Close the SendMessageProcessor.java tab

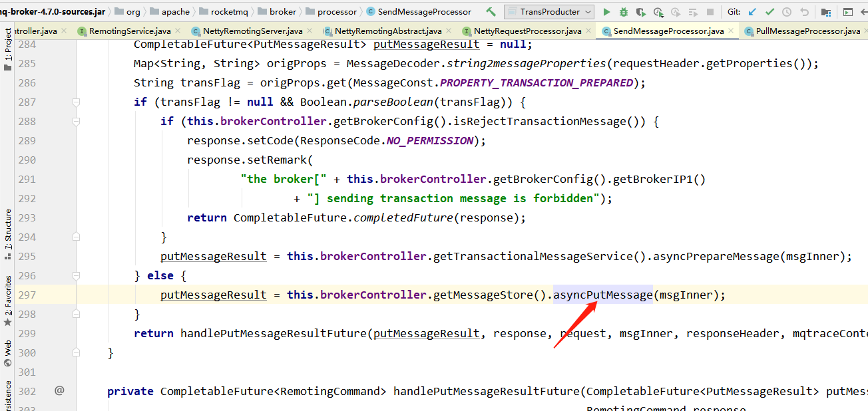(732, 31)
